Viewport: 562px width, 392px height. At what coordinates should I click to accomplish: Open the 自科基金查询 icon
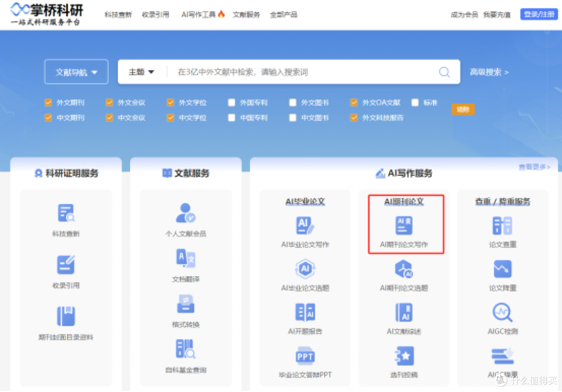click(x=186, y=349)
